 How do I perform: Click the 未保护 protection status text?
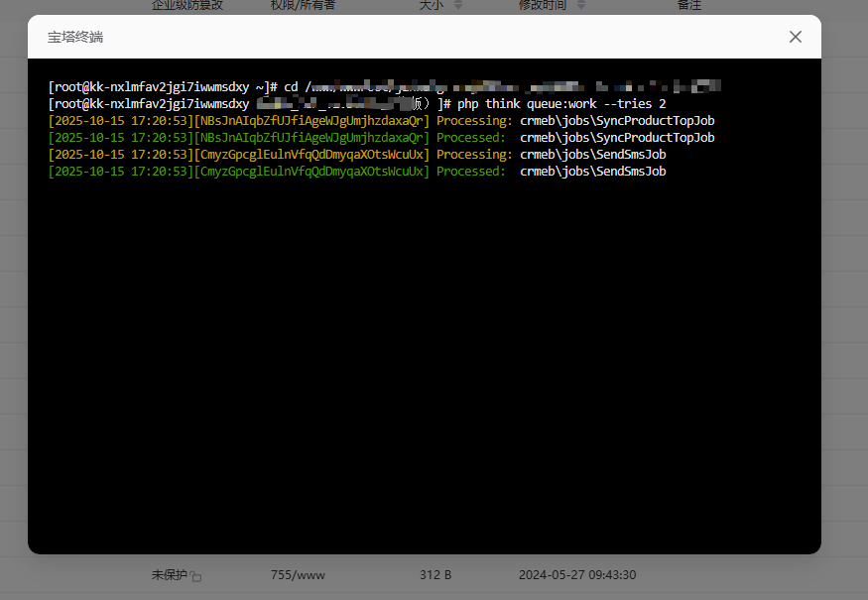(169, 575)
